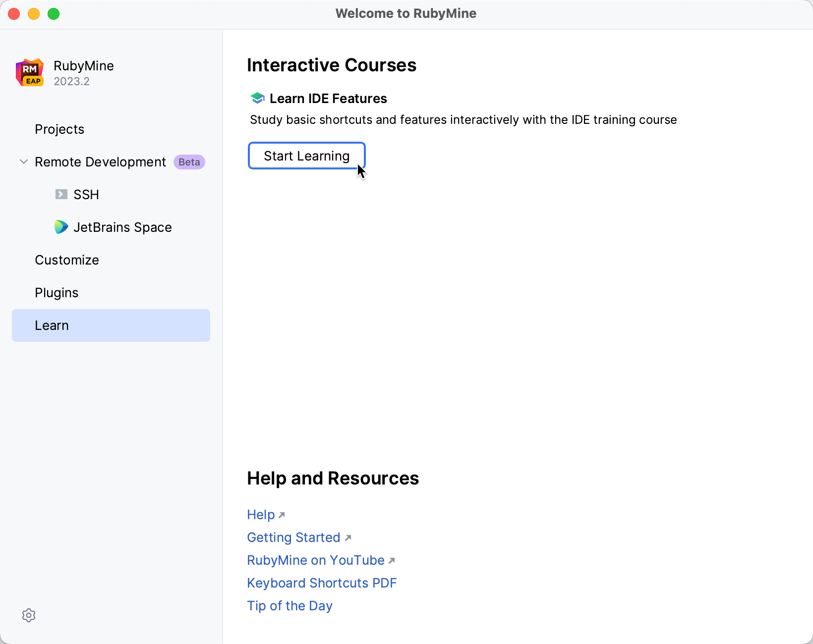Click the Remote Development sidebar item
813x644 pixels.
click(100, 162)
